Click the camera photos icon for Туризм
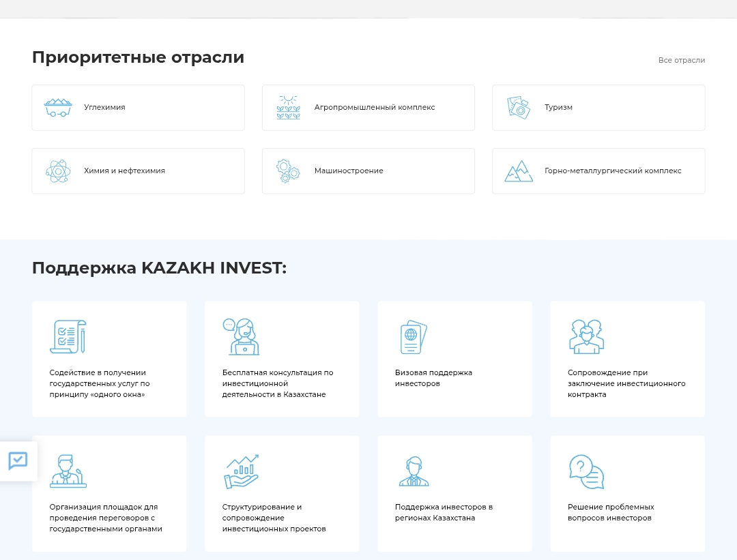737x560 pixels. (519, 108)
